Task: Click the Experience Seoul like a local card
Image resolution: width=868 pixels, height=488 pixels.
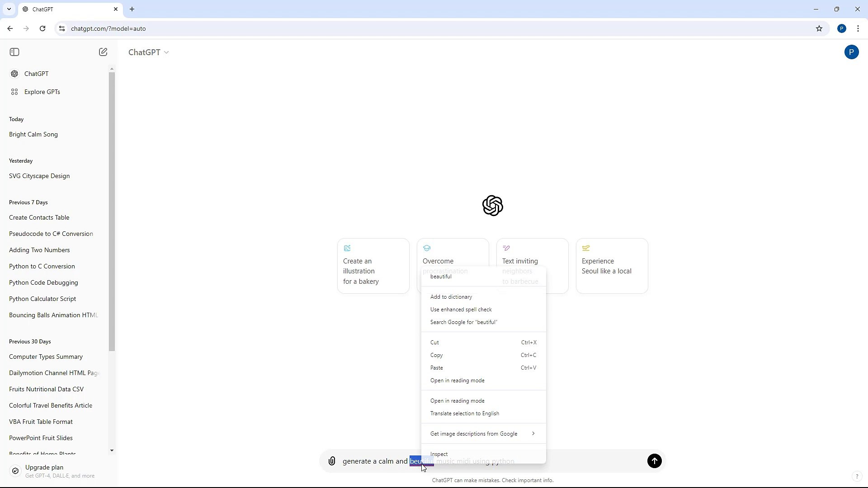Action: 611,266
